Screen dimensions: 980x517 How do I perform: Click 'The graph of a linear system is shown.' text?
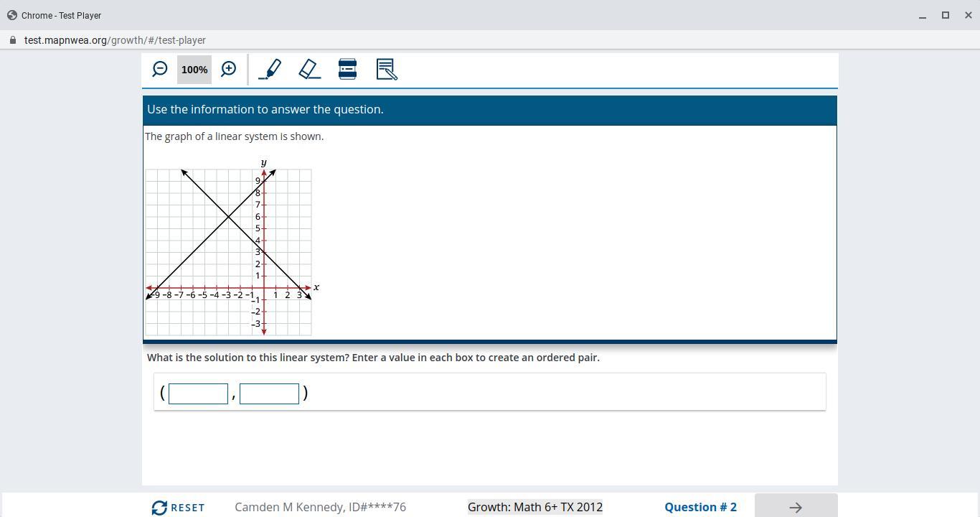coord(235,136)
